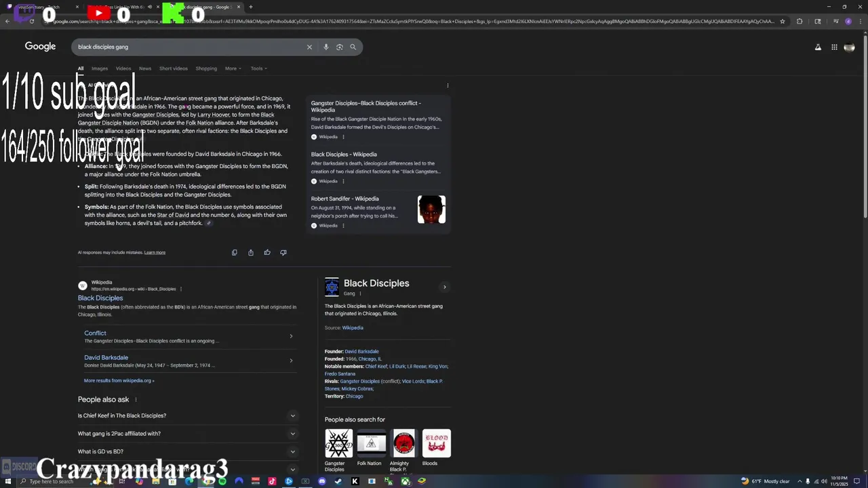Expand 'What gang is 2Pac affiliated with?'
The height and width of the screenshot is (488, 868).
coord(189,434)
